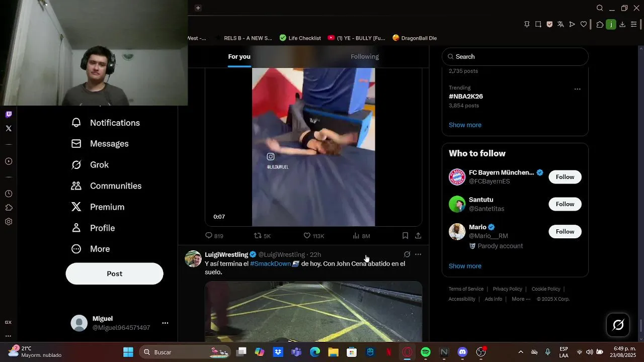Open Premium in the X menu
This screenshot has width=644, height=362.
(98, 207)
